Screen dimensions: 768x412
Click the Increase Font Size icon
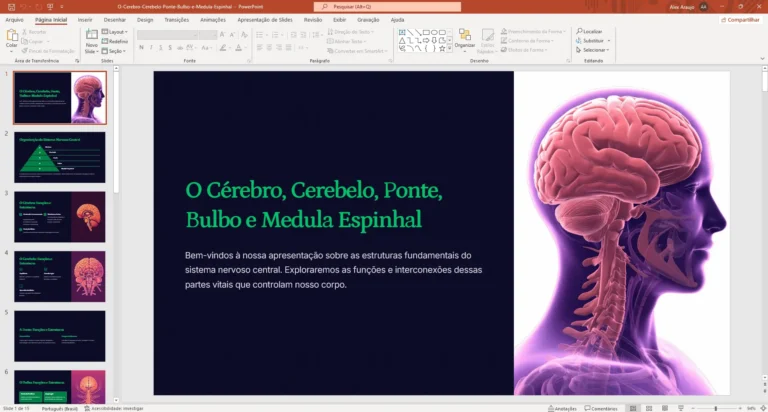(222, 35)
